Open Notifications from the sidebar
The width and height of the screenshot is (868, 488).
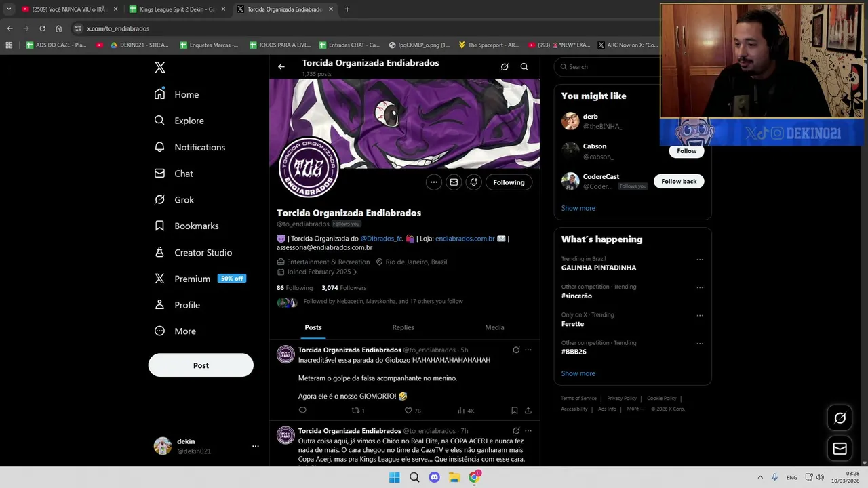click(189, 147)
